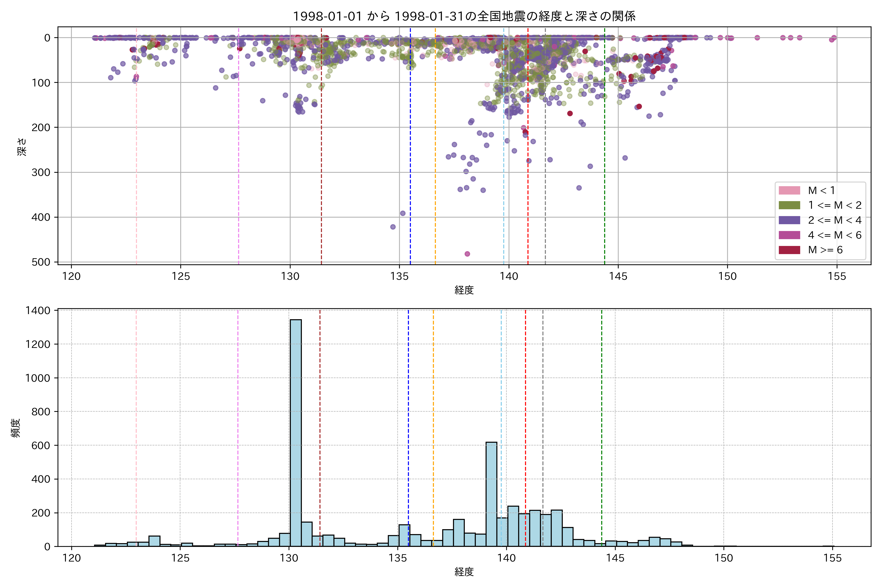Click the crimson M >= 6 legend swatch

pos(789,250)
